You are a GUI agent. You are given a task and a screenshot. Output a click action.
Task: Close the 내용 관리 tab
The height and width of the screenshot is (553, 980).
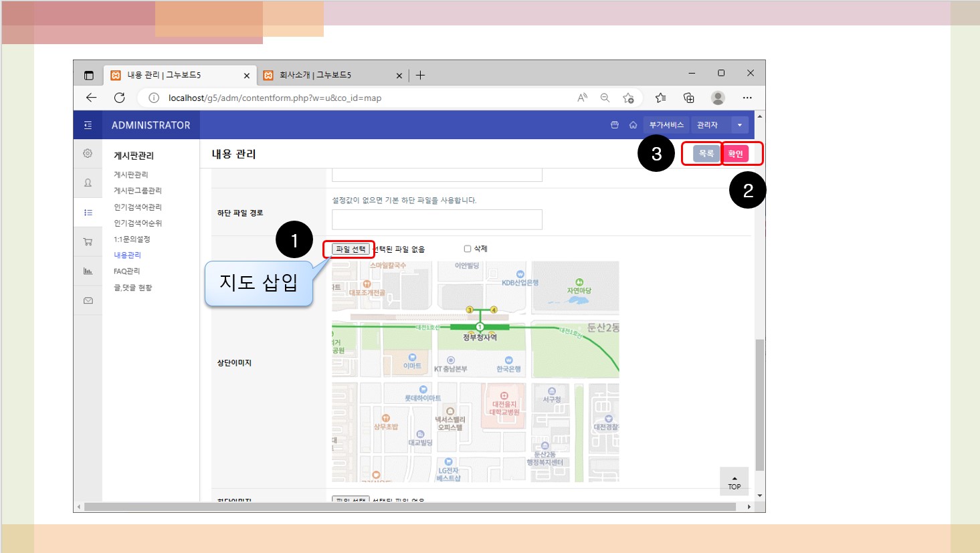[247, 76]
